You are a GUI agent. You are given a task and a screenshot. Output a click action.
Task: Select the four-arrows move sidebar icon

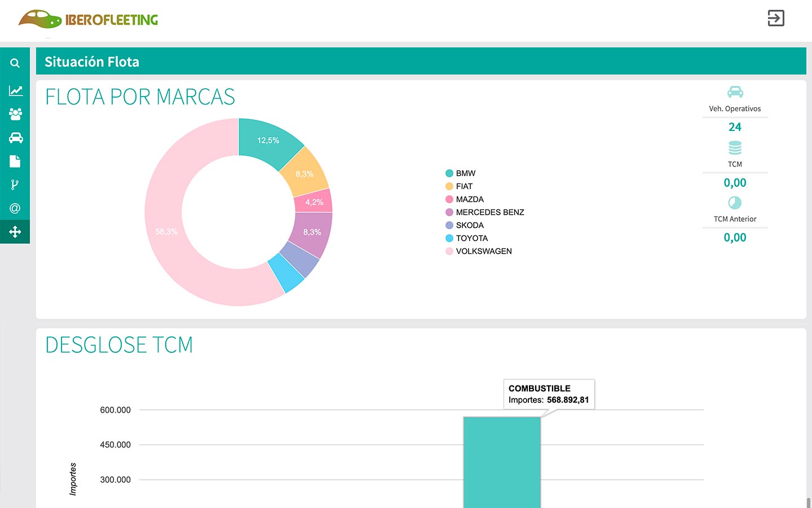tap(15, 232)
